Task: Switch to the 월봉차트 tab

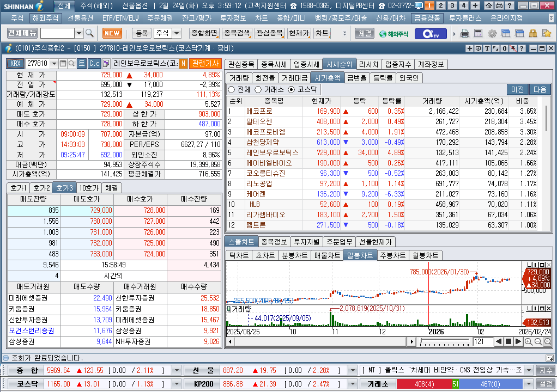Action: coord(425,255)
